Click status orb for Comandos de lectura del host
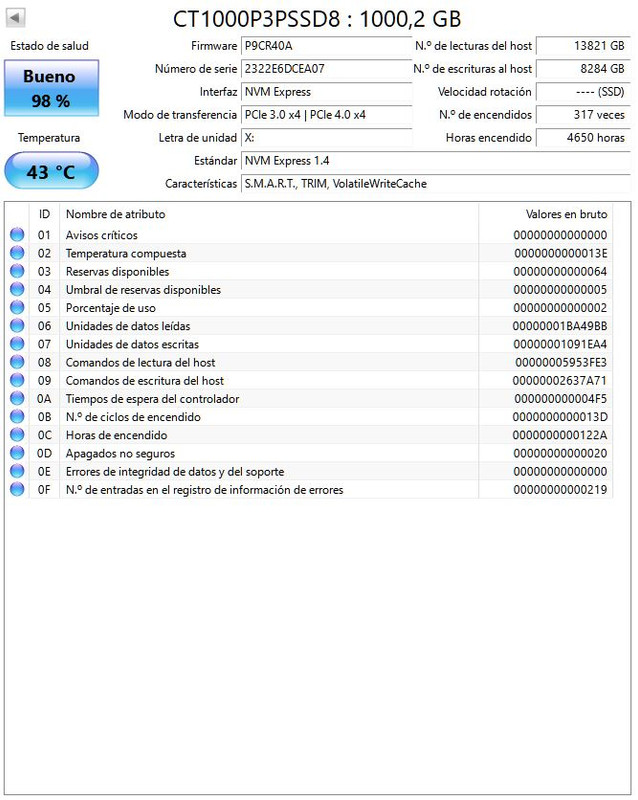Screen dimensions: 638x800 click(x=17, y=362)
